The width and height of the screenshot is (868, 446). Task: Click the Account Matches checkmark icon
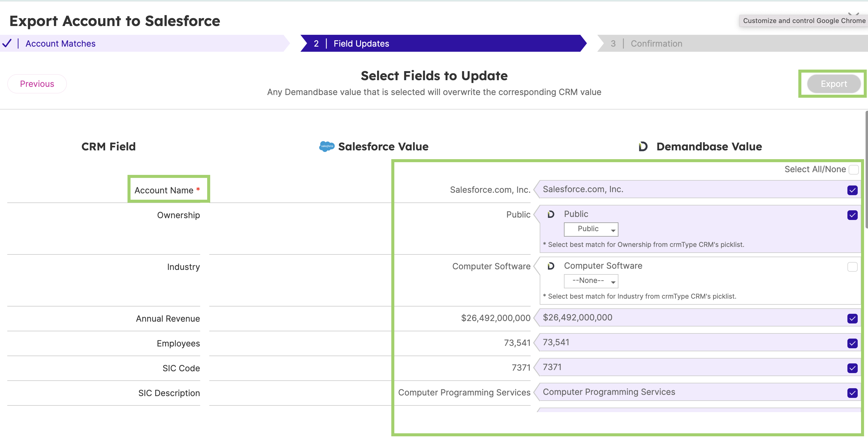pos(7,44)
